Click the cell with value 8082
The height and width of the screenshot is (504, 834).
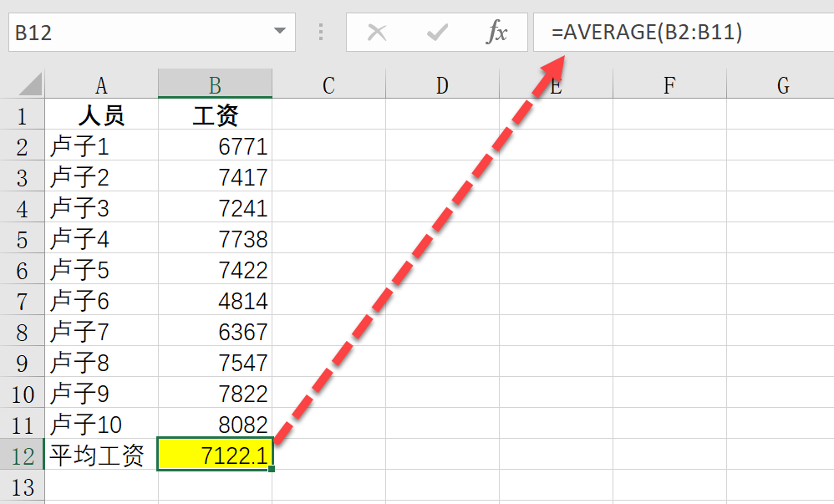click(x=215, y=425)
